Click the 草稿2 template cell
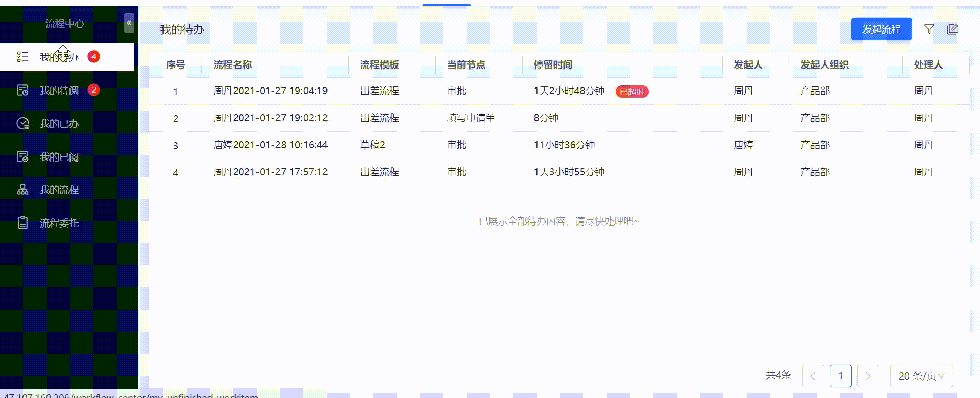Image resolution: width=980 pixels, height=398 pixels. pyautogui.click(x=372, y=145)
